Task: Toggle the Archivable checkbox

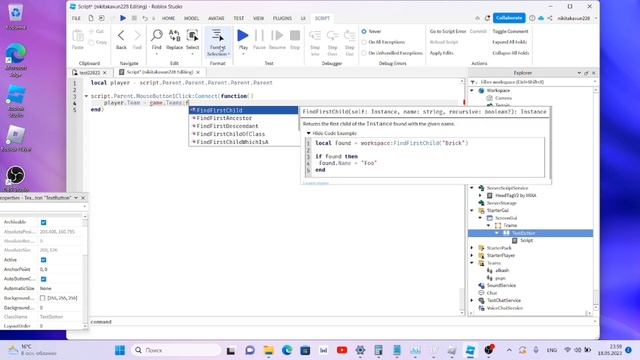Action: (x=43, y=222)
